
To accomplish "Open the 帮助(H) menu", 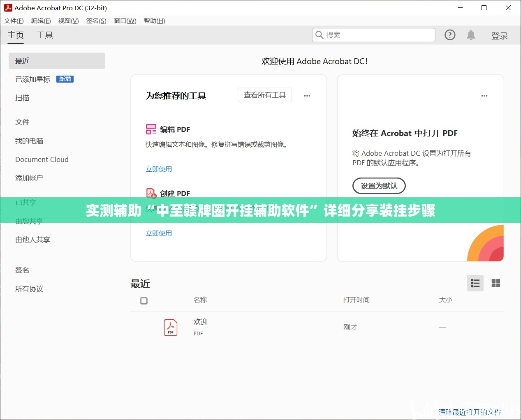I will pyautogui.click(x=155, y=21).
